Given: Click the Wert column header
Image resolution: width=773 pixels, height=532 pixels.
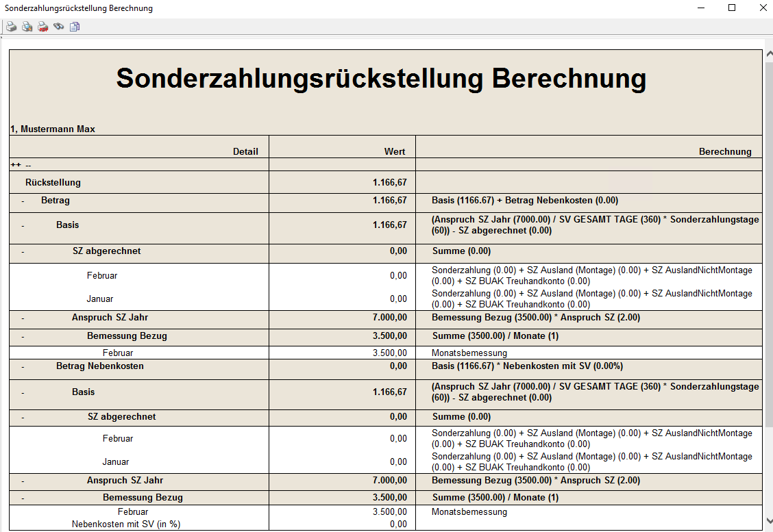Looking at the screenshot, I should pos(394,151).
